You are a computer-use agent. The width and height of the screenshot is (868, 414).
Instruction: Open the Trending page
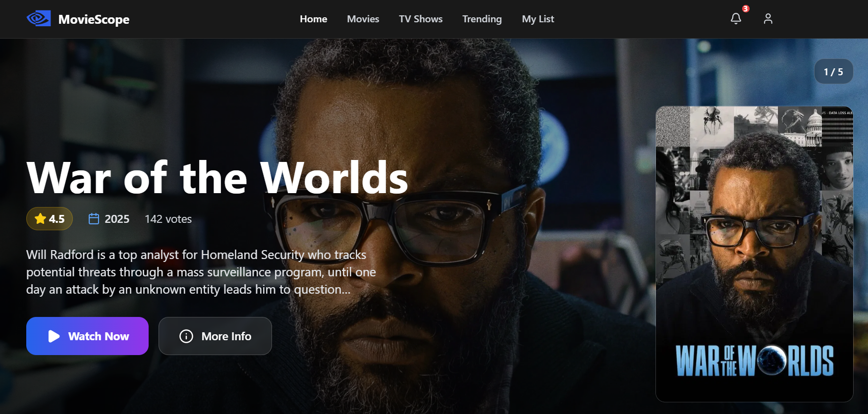click(482, 19)
